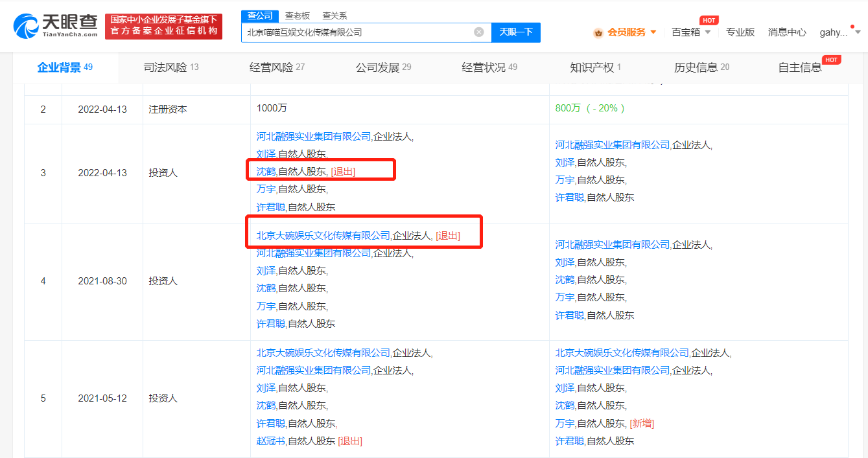Click the red 官方备案企业征信机构 banner
The image size is (868, 458).
point(163,26)
